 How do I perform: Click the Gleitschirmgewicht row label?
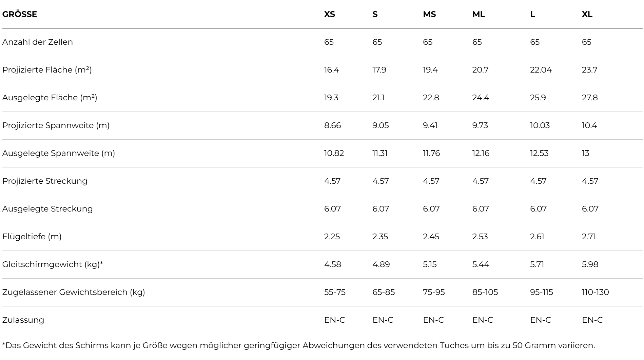(x=53, y=264)
